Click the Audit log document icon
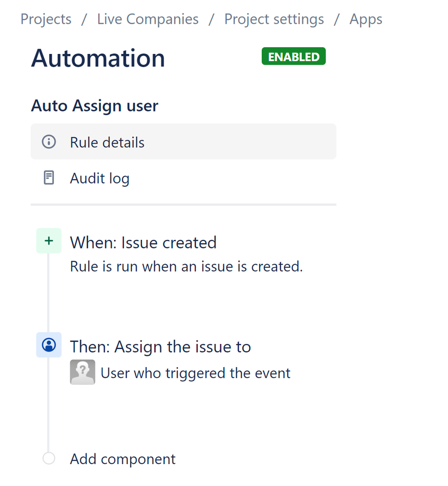Viewport: 448px width, 486px height. click(x=49, y=178)
